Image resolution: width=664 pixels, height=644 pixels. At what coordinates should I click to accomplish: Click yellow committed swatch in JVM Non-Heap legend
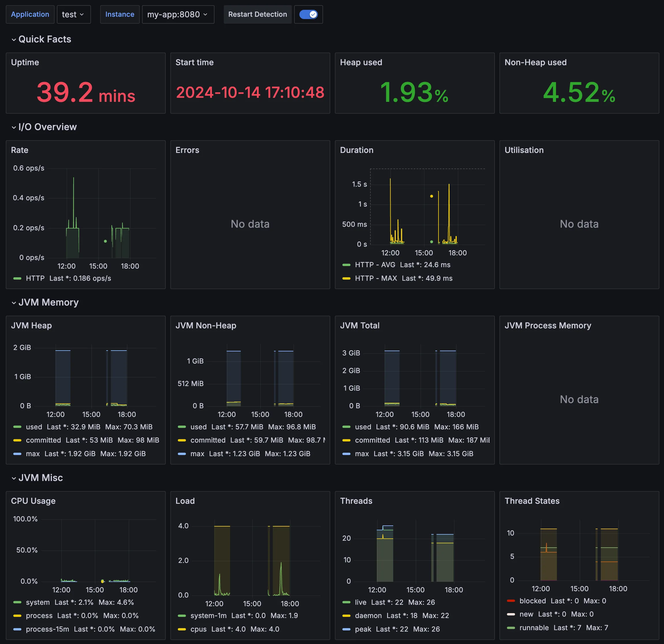[182, 440]
